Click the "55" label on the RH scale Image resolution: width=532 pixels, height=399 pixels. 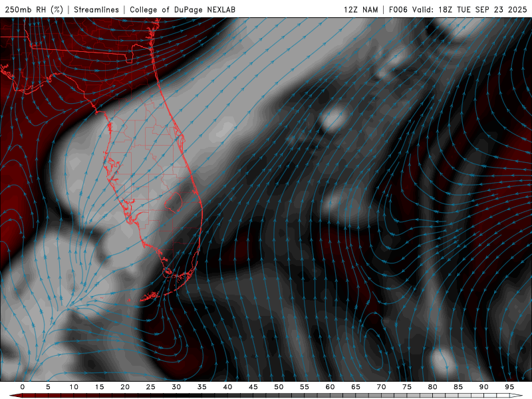pos(305,387)
